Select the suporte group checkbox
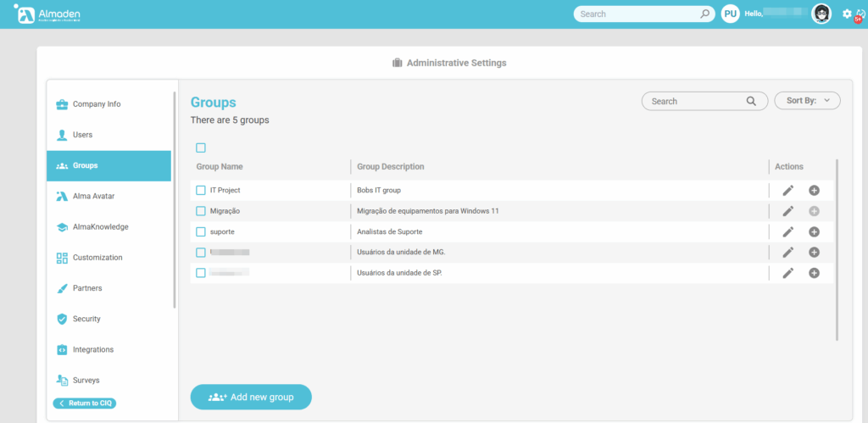The width and height of the screenshot is (868, 423). [x=201, y=231]
